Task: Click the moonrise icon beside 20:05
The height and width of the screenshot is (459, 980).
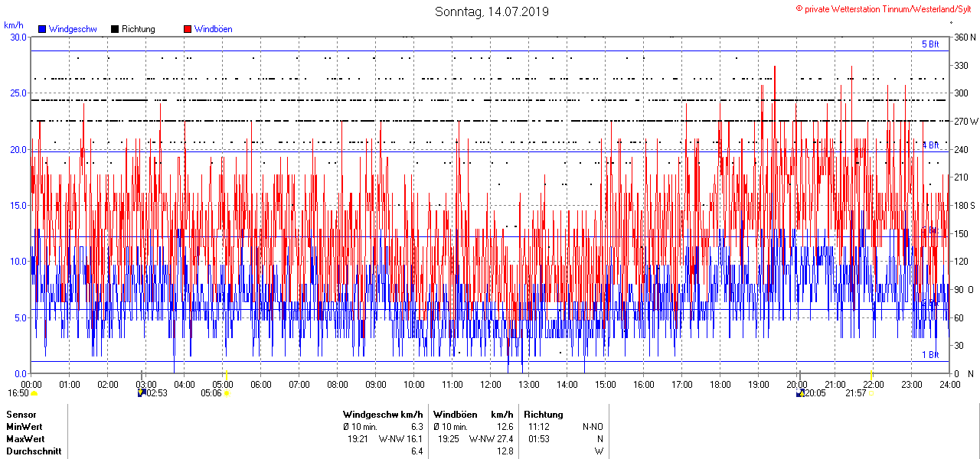Action: [800, 392]
